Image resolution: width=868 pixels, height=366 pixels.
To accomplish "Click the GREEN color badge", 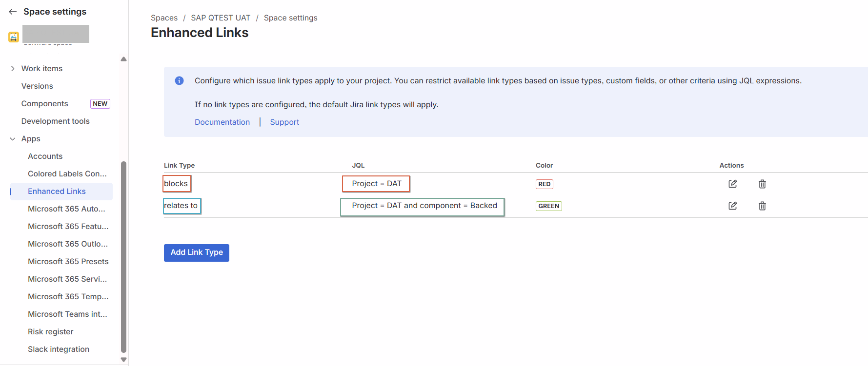I will [548, 206].
